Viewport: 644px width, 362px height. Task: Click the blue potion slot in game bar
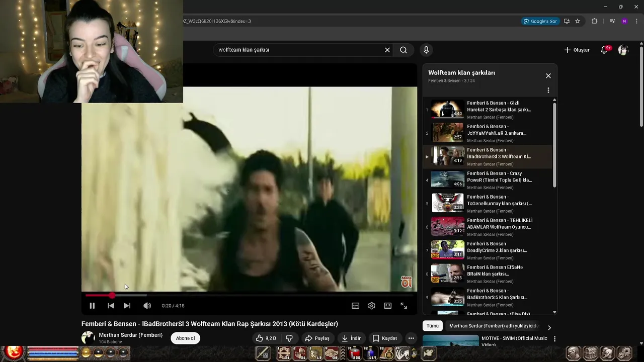pyautogui.click(x=371, y=353)
